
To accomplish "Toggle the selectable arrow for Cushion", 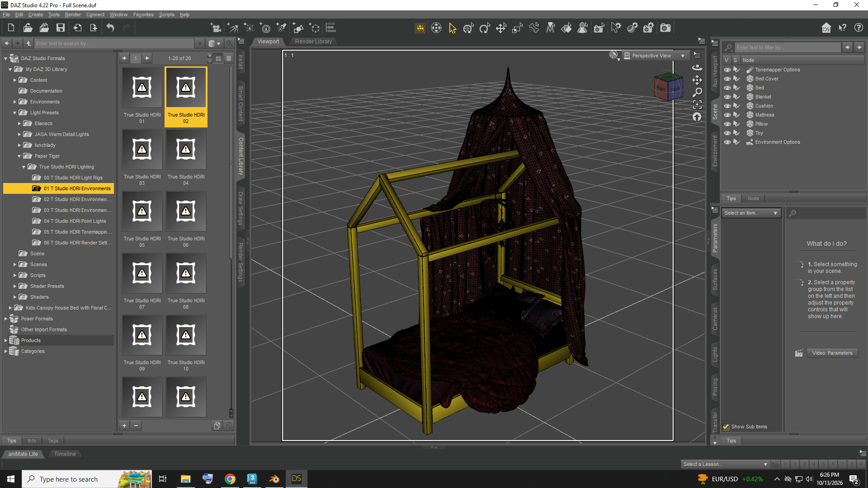I will (736, 106).
